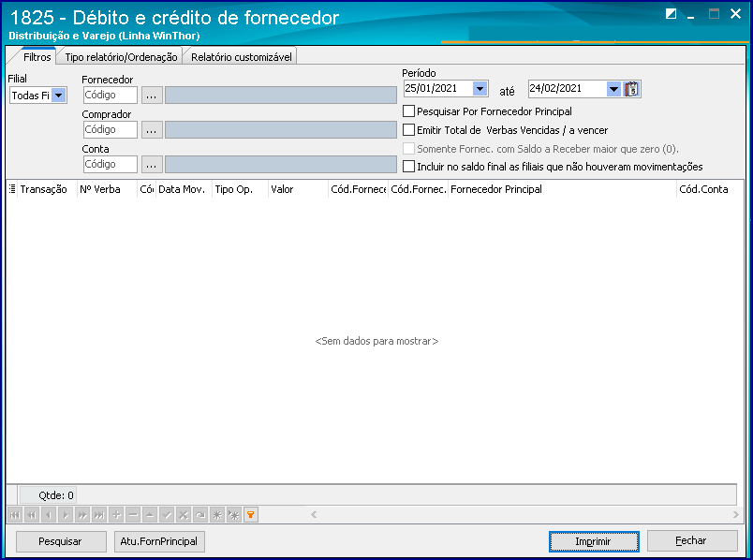This screenshot has width=753, height=560.
Task: Jump to previous page of records
Action: (x=32, y=515)
